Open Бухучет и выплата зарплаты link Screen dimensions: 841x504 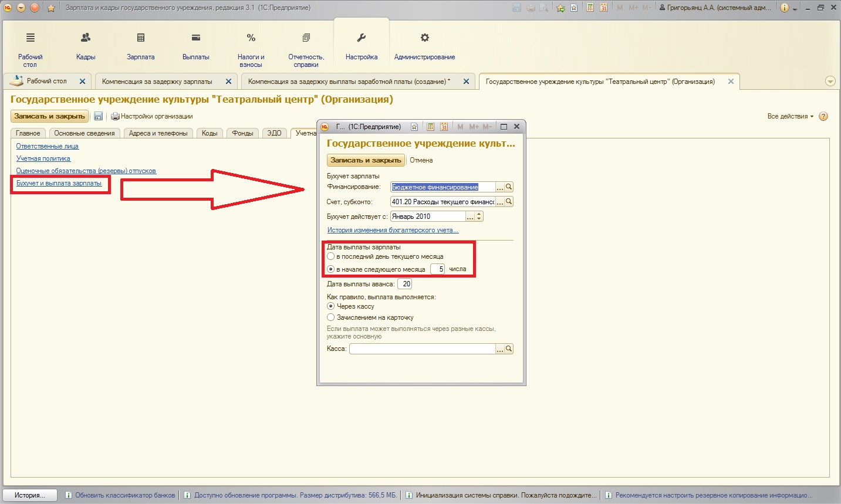click(59, 183)
